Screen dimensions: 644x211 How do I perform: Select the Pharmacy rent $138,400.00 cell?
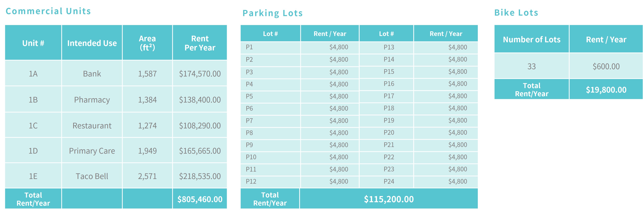click(x=200, y=100)
